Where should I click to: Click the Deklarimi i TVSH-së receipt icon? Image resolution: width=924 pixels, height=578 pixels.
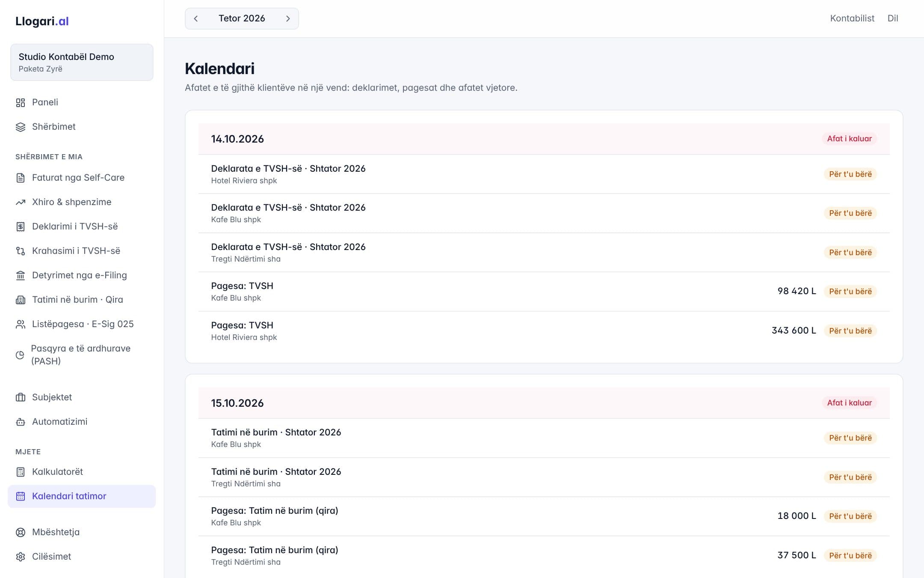tap(21, 226)
